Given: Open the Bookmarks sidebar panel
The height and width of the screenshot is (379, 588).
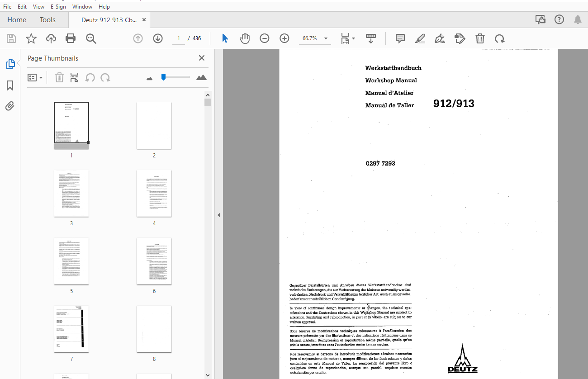Looking at the screenshot, I should [x=10, y=85].
